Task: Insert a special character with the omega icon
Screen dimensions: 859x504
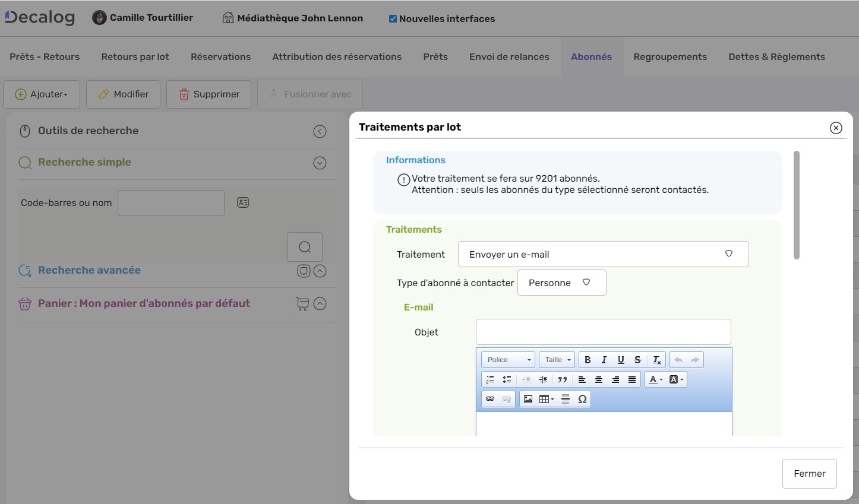Action: 582,398
